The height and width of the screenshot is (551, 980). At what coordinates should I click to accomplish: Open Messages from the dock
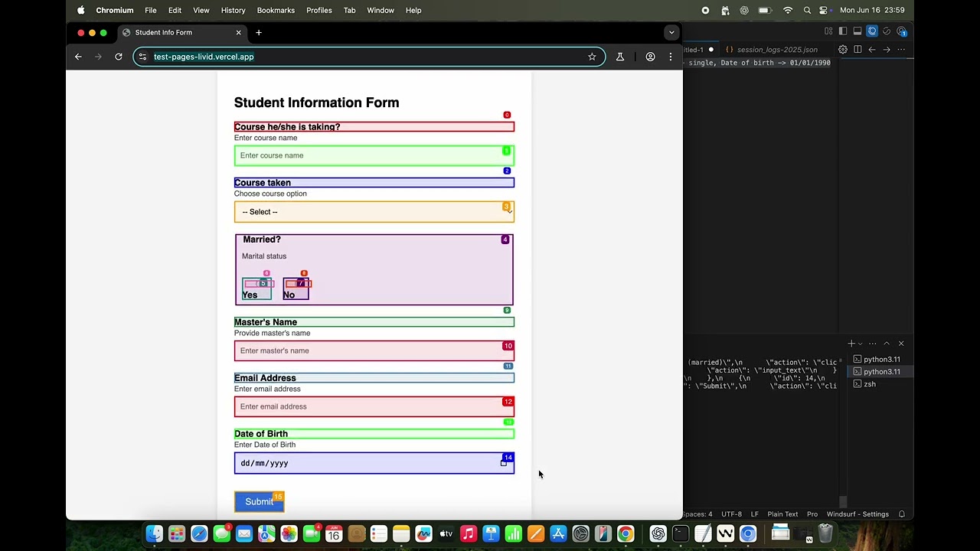222,533
